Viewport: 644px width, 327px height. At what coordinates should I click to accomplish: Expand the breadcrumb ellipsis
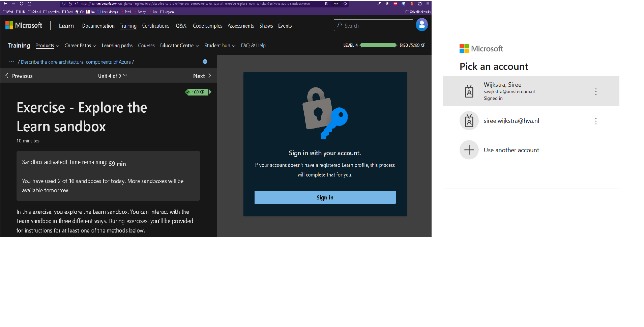click(x=11, y=62)
